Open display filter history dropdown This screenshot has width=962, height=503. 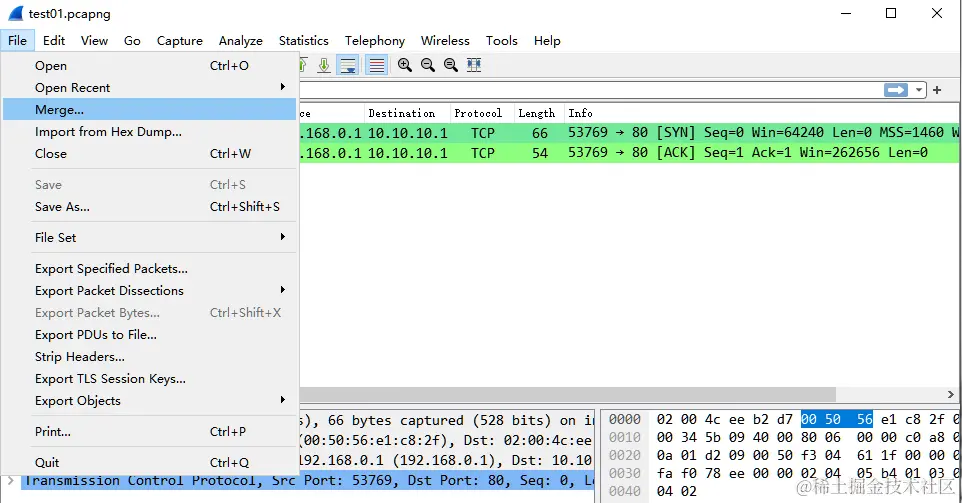[x=918, y=90]
